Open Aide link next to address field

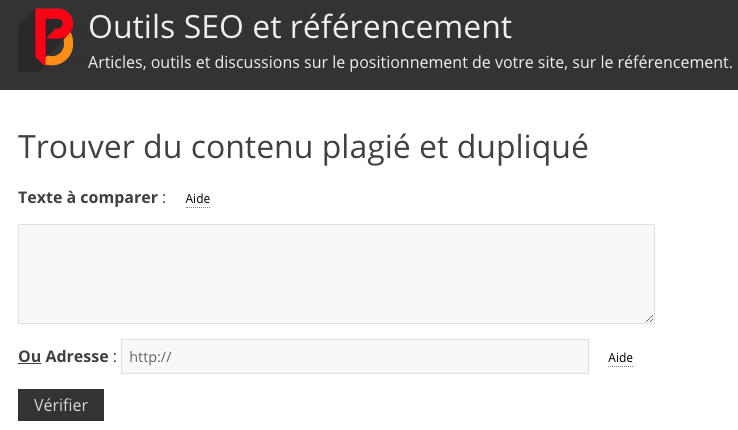pos(621,358)
